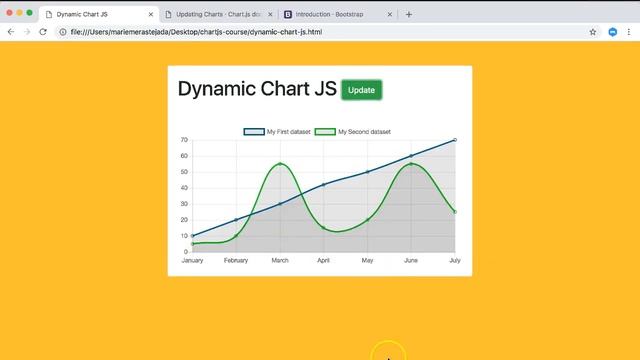Click the green Update button
Screen dimensions: 640x360
pyautogui.click(x=361, y=90)
